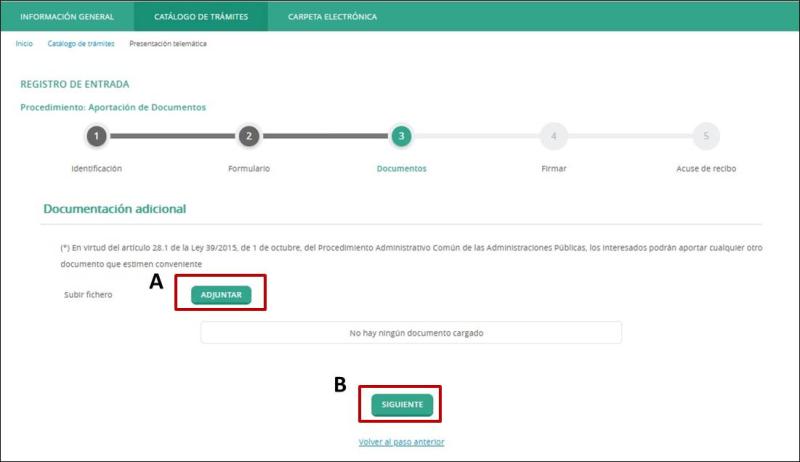Screen dimensions: 800x462
Task: Open the Información General tab
Action: 67,17
